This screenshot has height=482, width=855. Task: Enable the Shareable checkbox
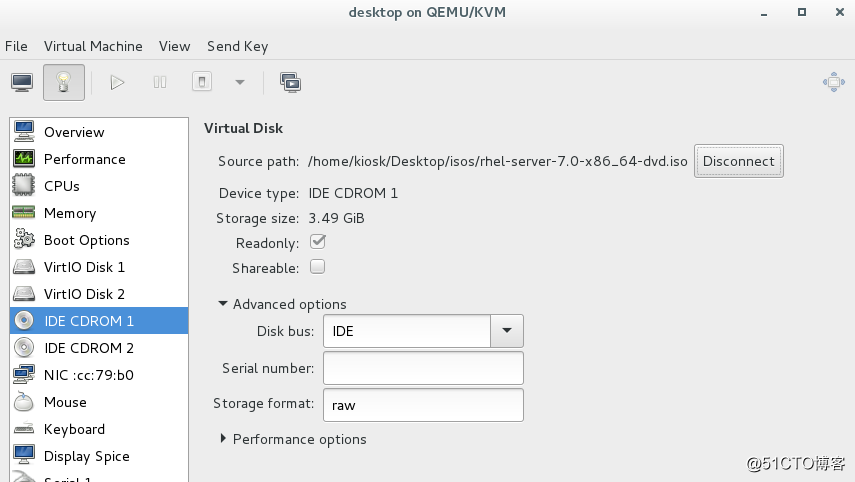317,267
